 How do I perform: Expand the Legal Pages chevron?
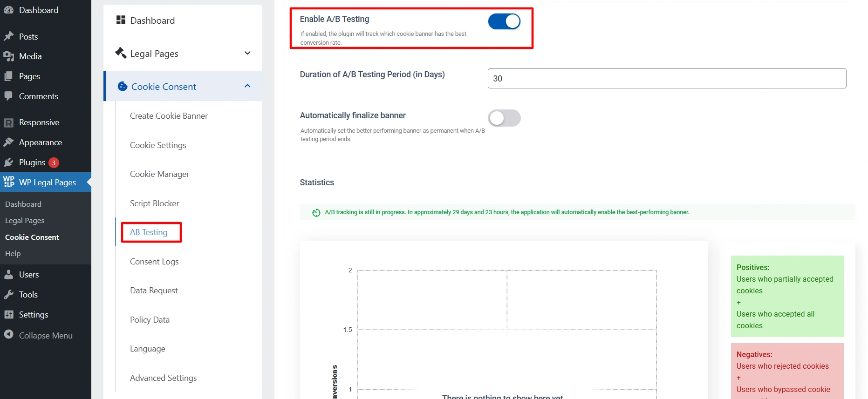[x=247, y=53]
